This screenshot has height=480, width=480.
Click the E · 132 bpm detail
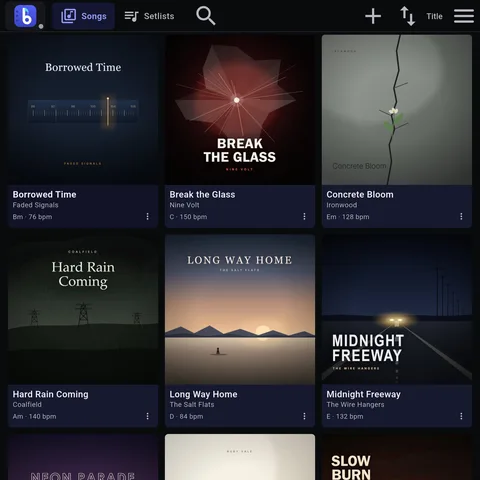345,416
